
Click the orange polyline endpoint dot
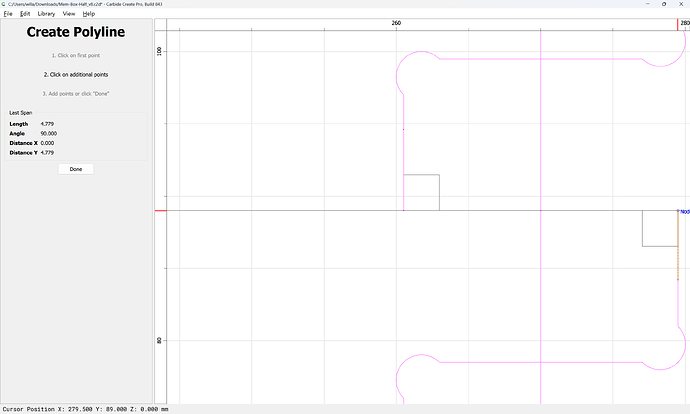678,279
